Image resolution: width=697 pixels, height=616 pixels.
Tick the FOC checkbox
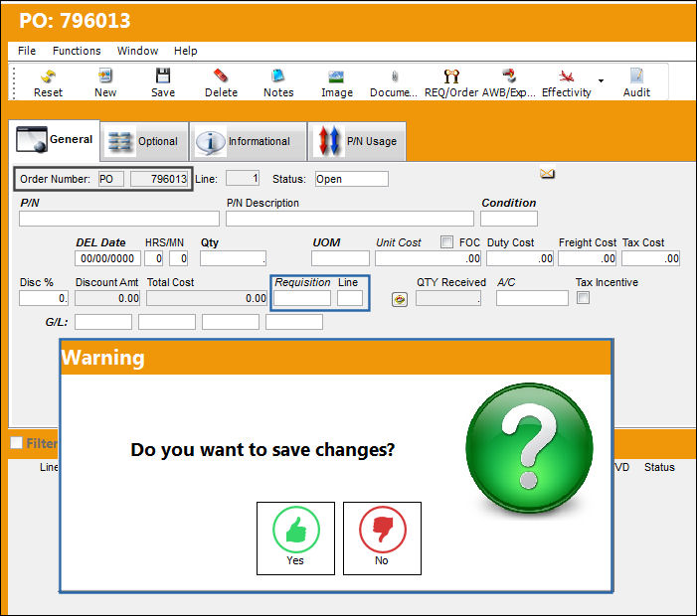(446, 242)
